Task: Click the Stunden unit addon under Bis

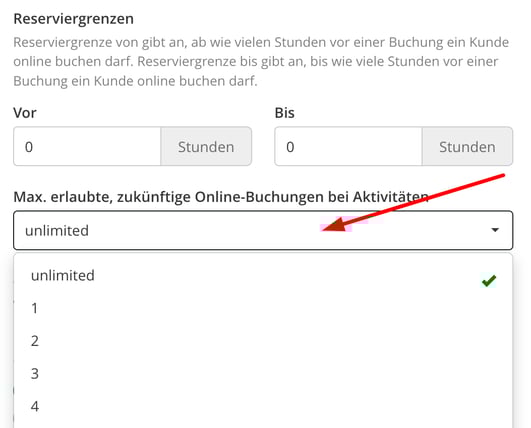Action: point(467,147)
